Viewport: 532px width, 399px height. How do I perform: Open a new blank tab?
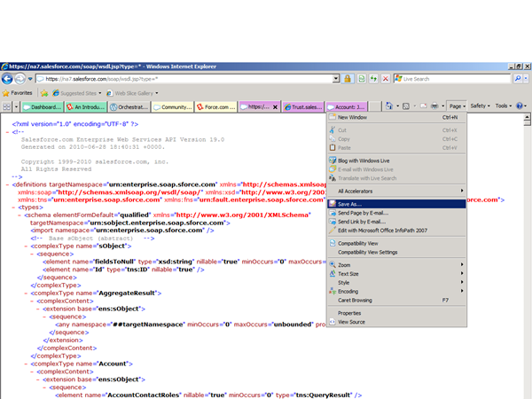click(374, 107)
